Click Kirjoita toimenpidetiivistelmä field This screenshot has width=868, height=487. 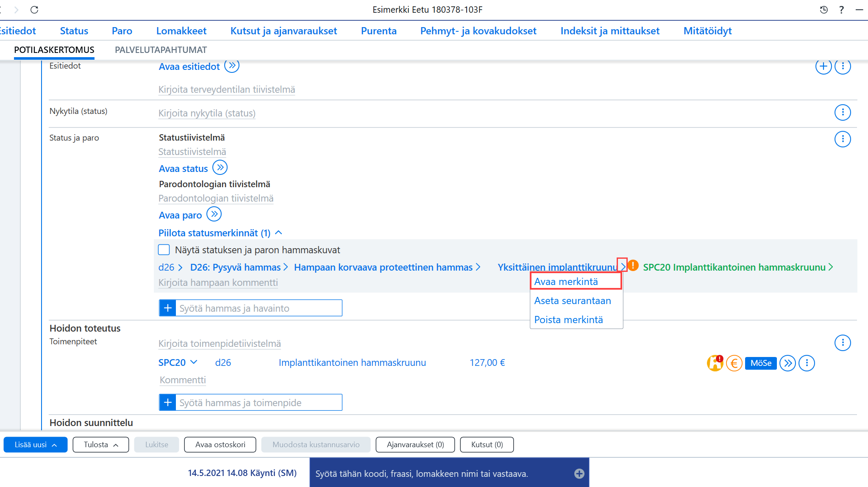pyautogui.click(x=220, y=343)
